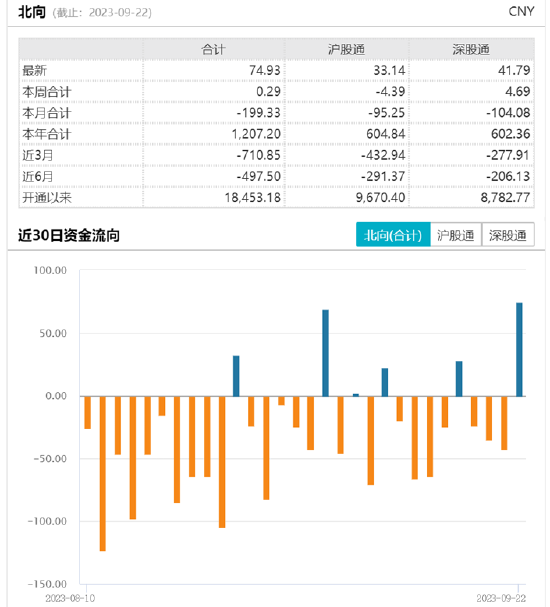This screenshot has height=607, width=550.
Task: Click the value -104.08
Action: [508, 113]
